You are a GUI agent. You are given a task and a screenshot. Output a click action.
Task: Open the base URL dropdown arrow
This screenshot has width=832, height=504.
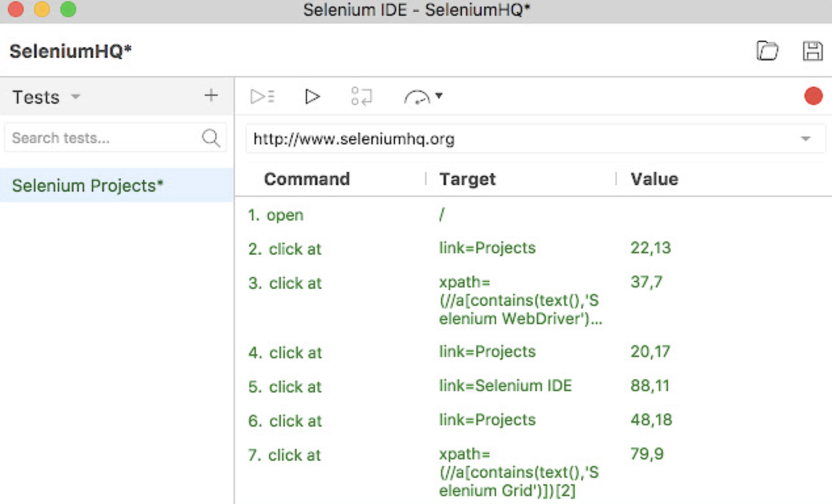click(806, 139)
